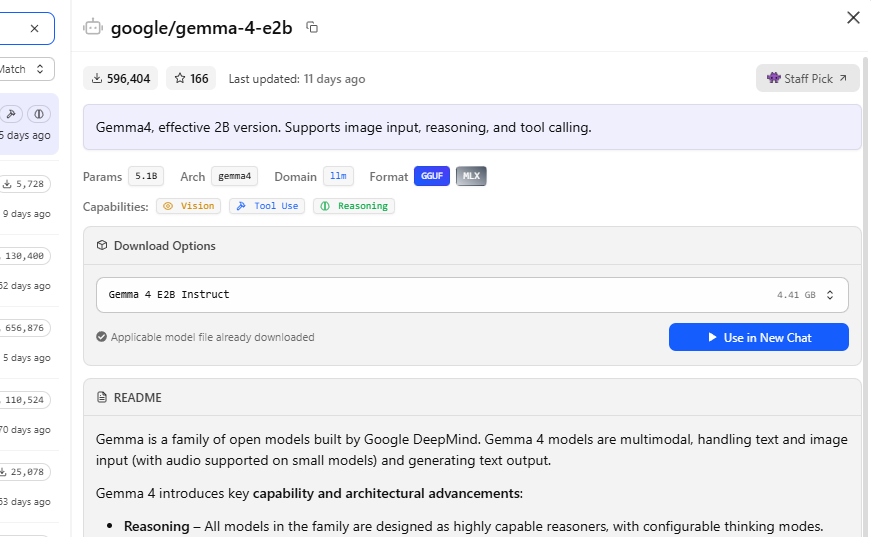Click the 4.41 GB file size
The image size is (871, 537).
[x=796, y=295]
